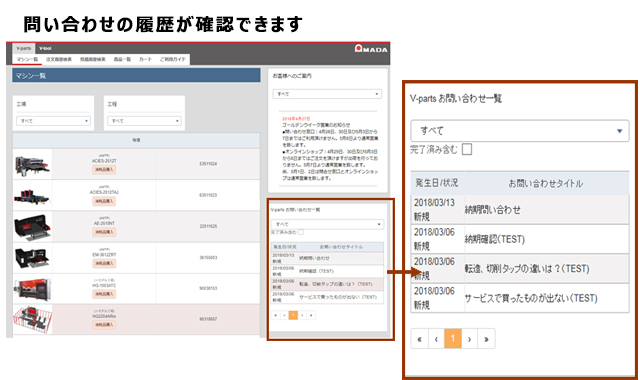Click consumables purchase button under ACIES-2512T

tap(104, 169)
